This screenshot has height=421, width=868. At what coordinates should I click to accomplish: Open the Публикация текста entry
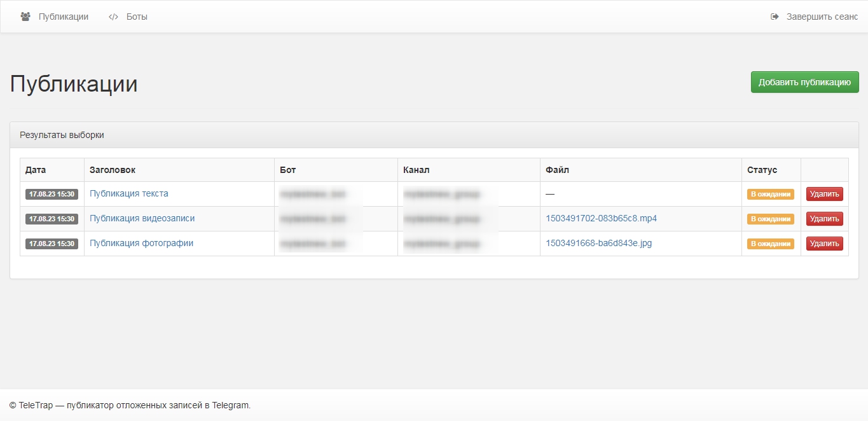129,193
